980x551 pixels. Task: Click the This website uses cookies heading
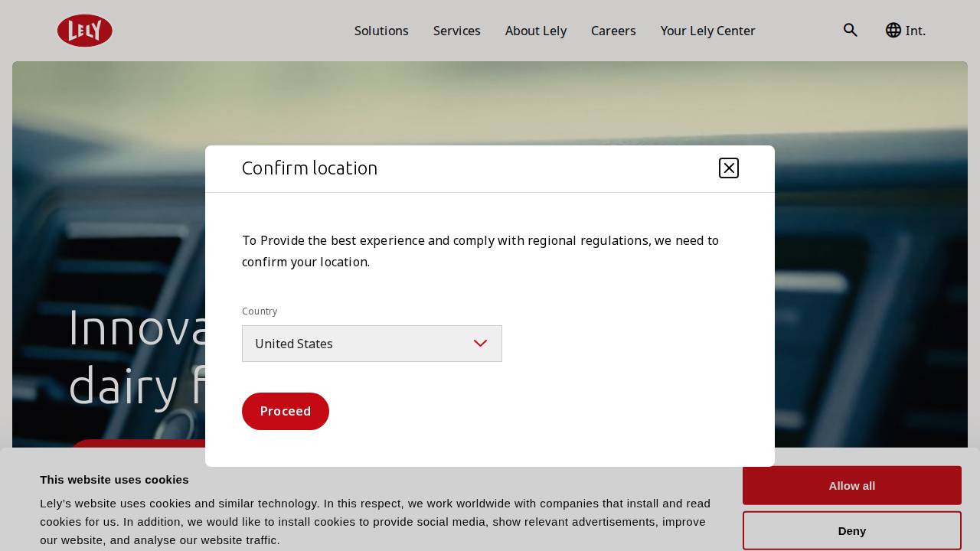[x=114, y=480]
